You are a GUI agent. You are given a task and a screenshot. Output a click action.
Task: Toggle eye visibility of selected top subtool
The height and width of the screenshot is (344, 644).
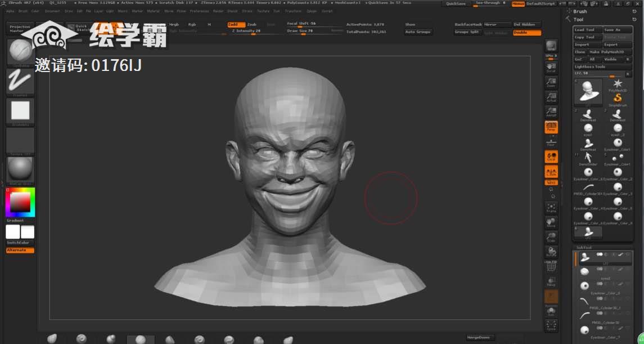[628, 254]
